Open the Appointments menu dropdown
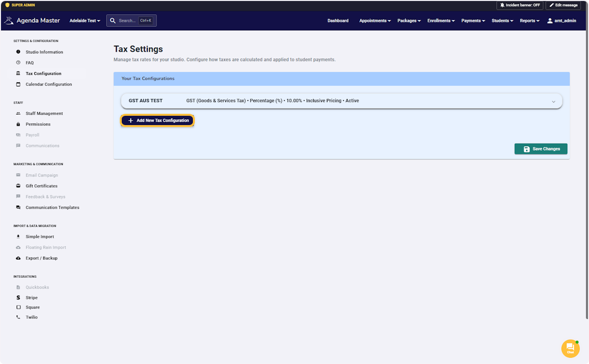 coord(375,21)
